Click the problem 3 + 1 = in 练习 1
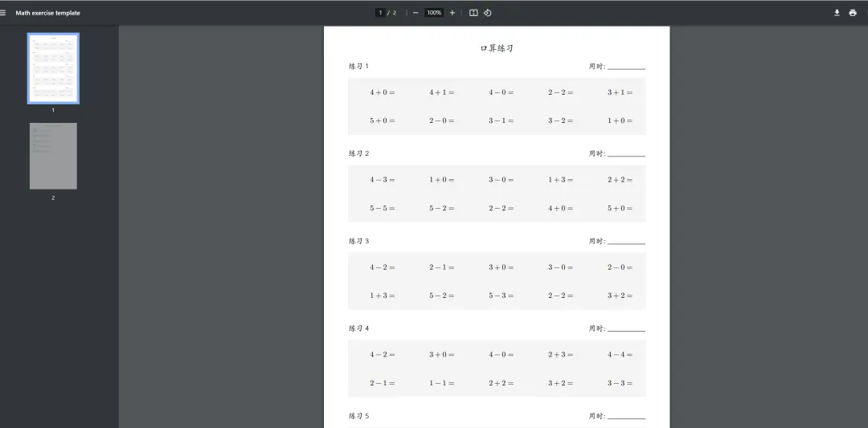Viewport: 868px width, 428px height. [620, 92]
